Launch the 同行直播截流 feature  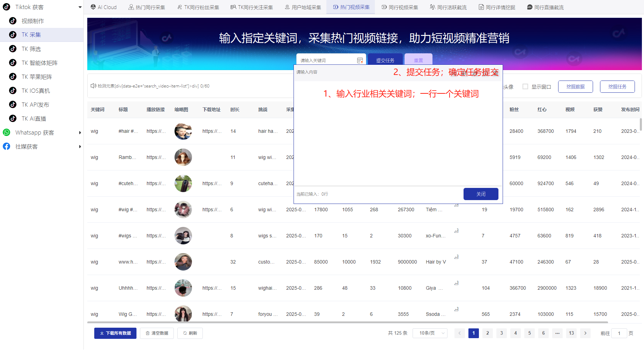(x=545, y=7)
